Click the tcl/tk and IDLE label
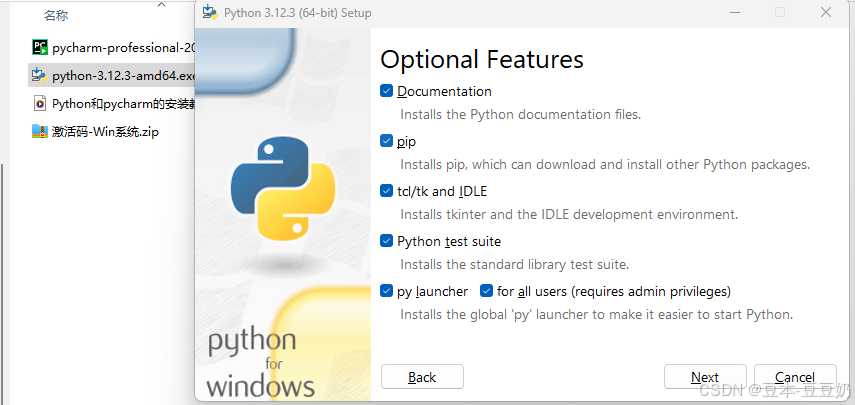 [442, 191]
